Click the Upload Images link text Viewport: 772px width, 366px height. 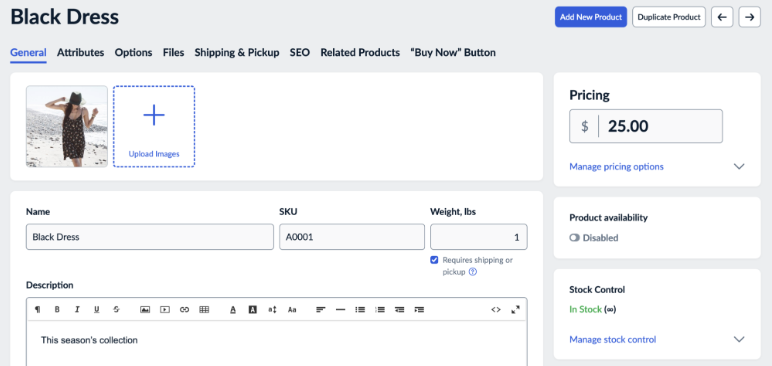(154, 154)
